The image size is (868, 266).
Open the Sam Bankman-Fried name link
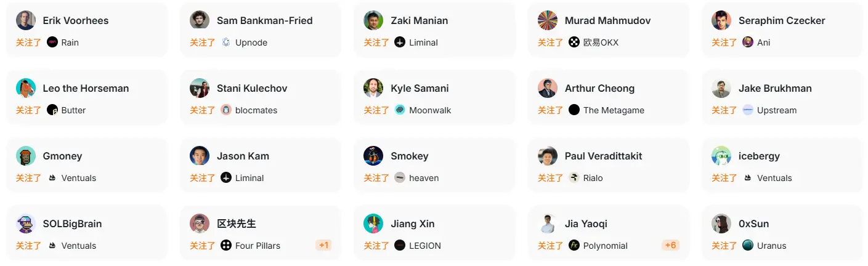tap(264, 20)
